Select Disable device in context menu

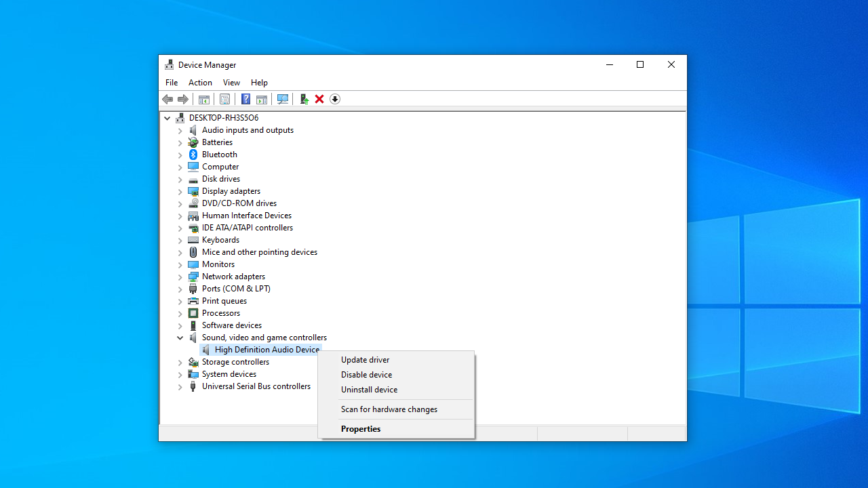(x=366, y=375)
